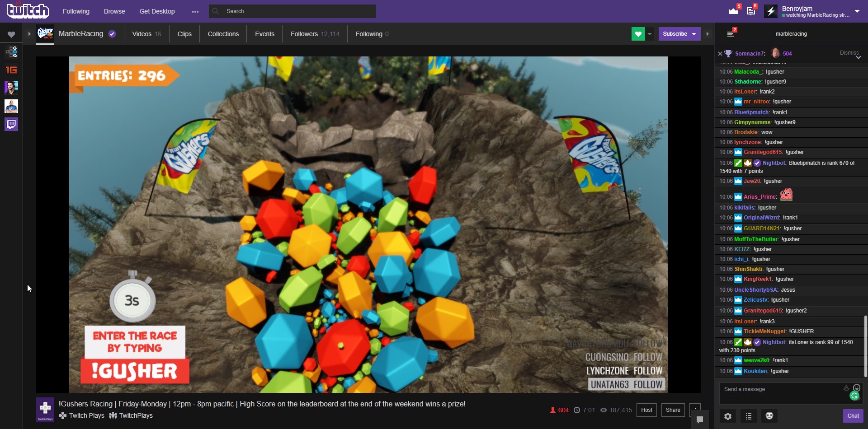Open the notifications icon beside the crown
This screenshot has height=429, width=868.
pos(751,11)
